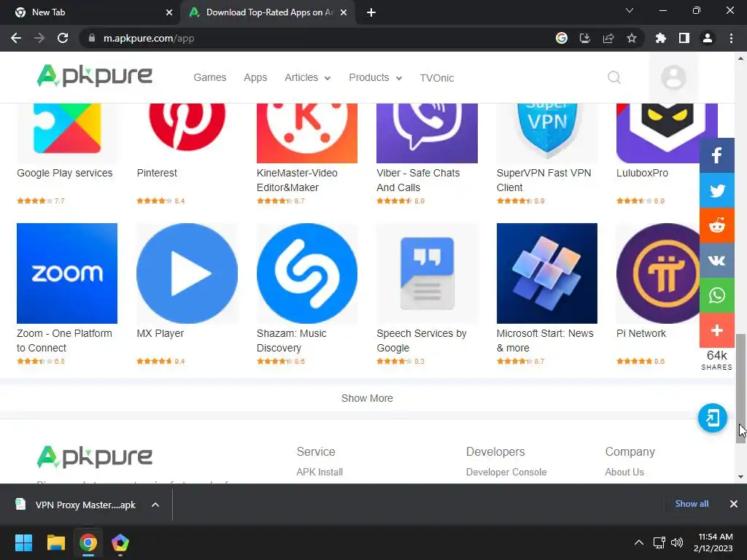This screenshot has height=560, width=747.
Task: Open the About Us footer link
Action: 624,472
